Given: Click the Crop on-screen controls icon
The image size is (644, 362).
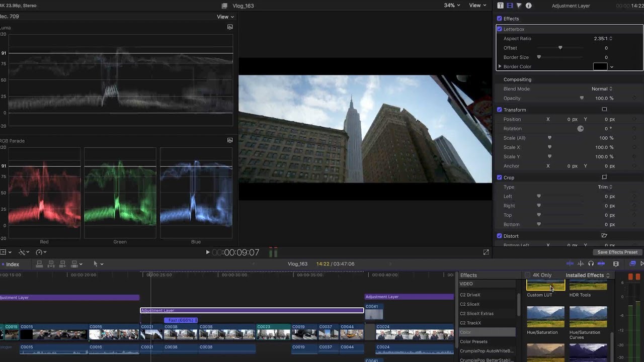Looking at the screenshot, I should pos(604,177).
